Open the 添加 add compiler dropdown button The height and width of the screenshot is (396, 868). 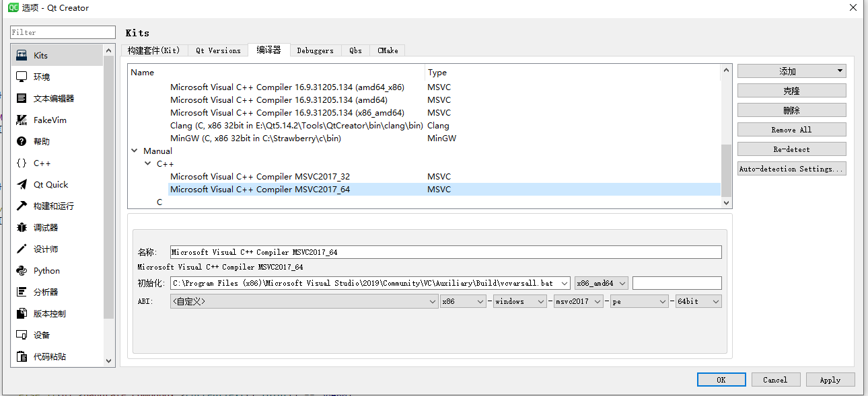(x=792, y=71)
